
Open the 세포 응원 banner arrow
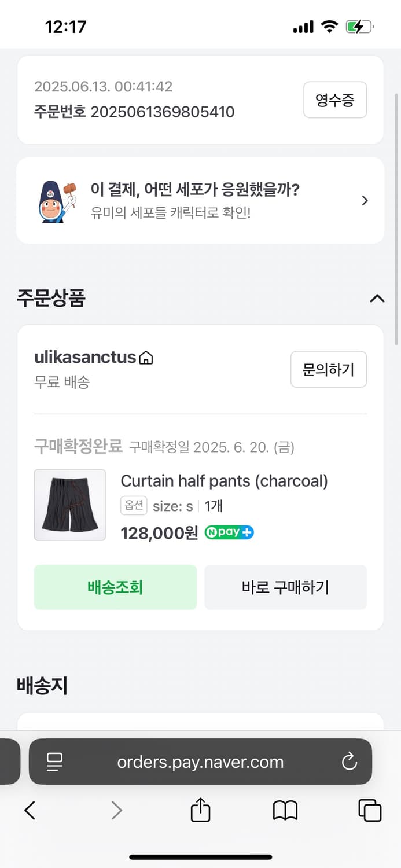coord(365,200)
